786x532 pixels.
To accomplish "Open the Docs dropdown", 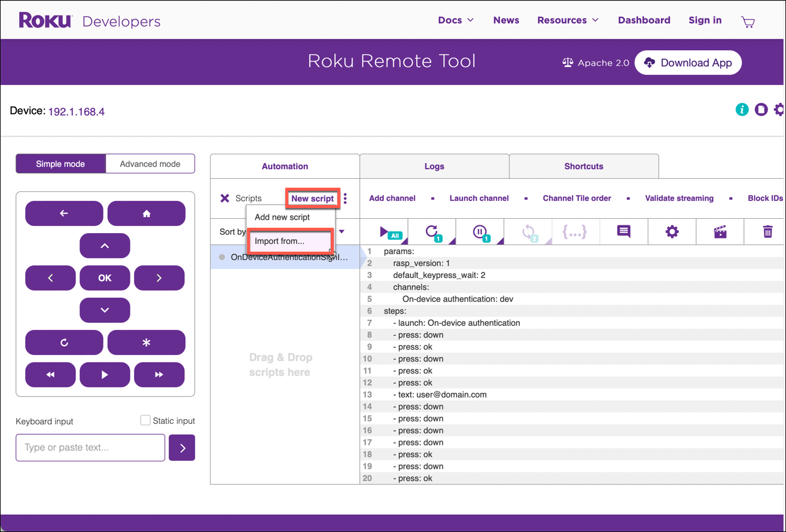I will [x=455, y=20].
